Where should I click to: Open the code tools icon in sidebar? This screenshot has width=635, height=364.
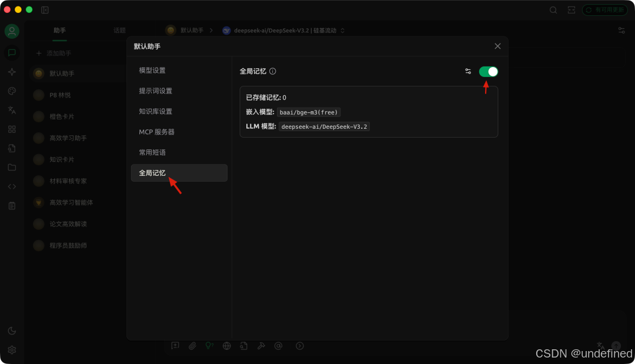(12, 186)
